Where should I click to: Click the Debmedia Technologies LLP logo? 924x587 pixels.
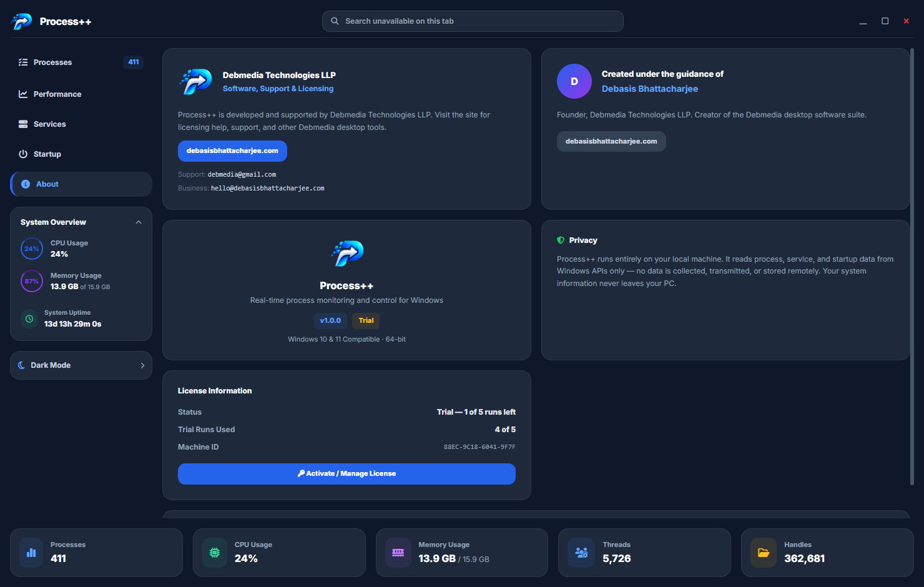pyautogui.click(x=196, y=82)
